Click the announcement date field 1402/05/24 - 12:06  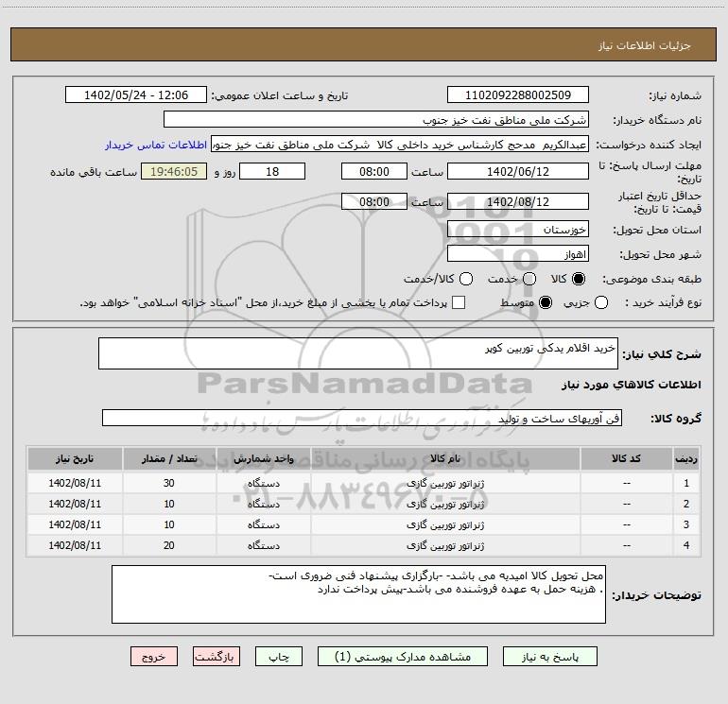pyautogui.click(x=136, y=94)
